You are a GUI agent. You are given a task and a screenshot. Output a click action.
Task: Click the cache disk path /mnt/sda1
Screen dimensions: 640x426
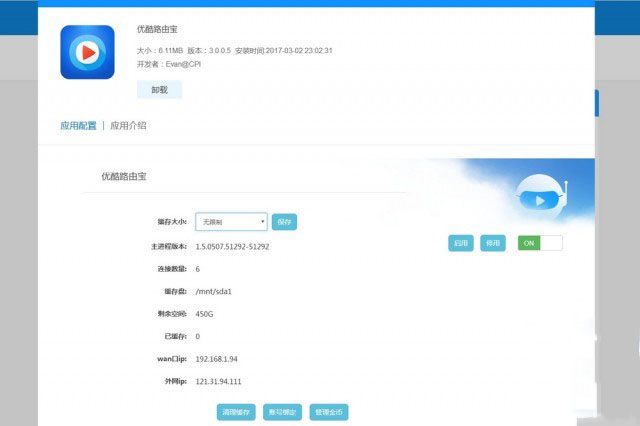[x=213, y=291]
